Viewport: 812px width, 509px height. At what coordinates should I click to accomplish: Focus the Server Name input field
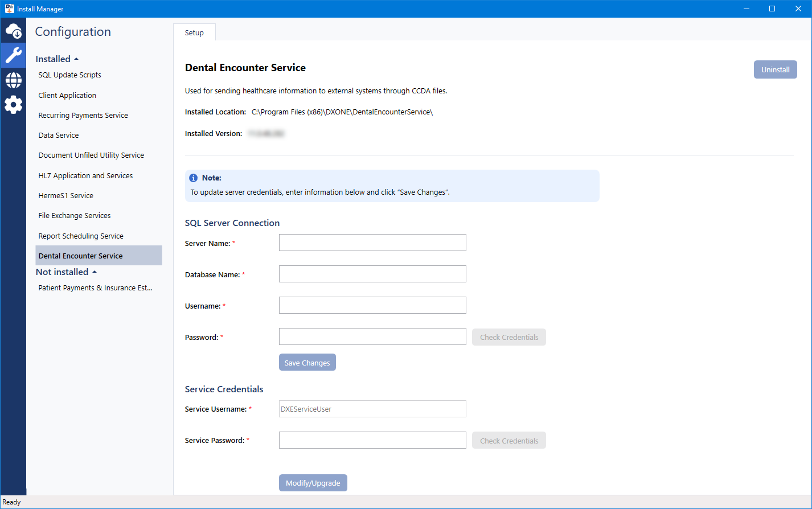(372, 243)
